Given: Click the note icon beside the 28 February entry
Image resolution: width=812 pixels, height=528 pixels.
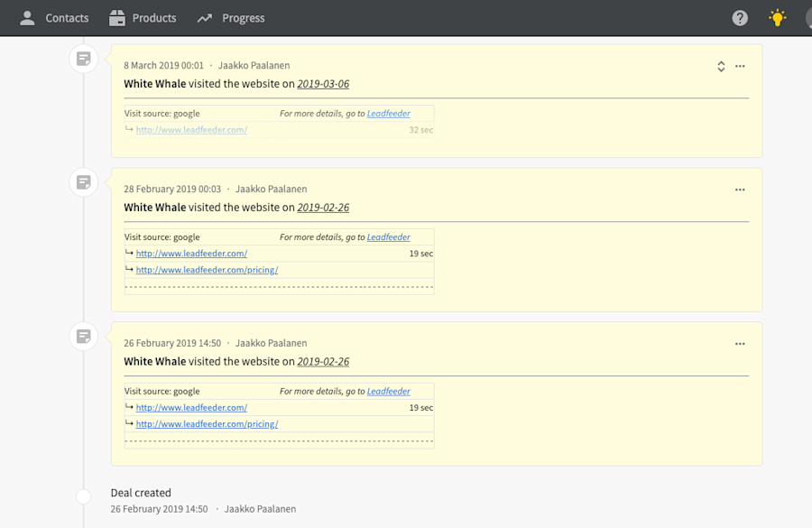Looking at the screenshot, I should [84, 181].
